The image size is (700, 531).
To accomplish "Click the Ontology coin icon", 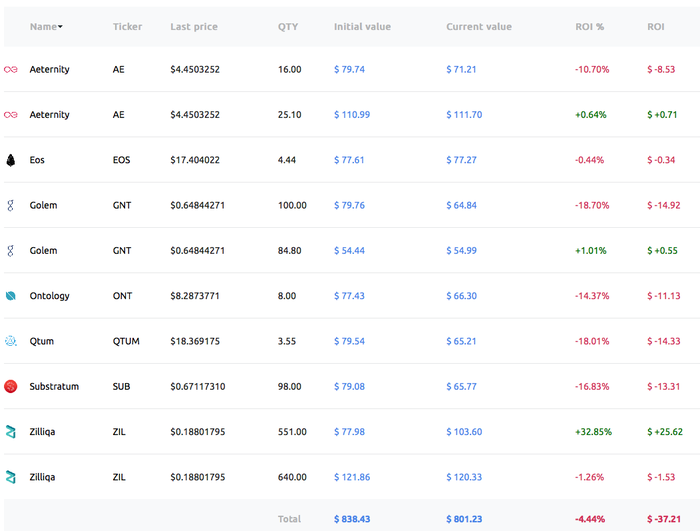I will [11, 296].
